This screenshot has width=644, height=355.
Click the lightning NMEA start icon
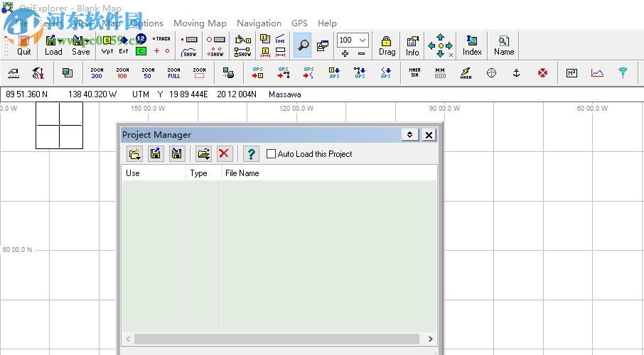[x=466, y=73]
